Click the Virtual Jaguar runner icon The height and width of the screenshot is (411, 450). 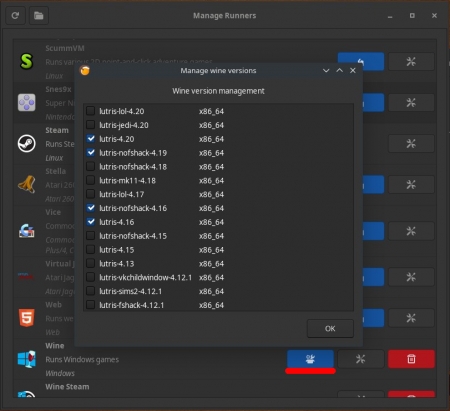point(26,276)
